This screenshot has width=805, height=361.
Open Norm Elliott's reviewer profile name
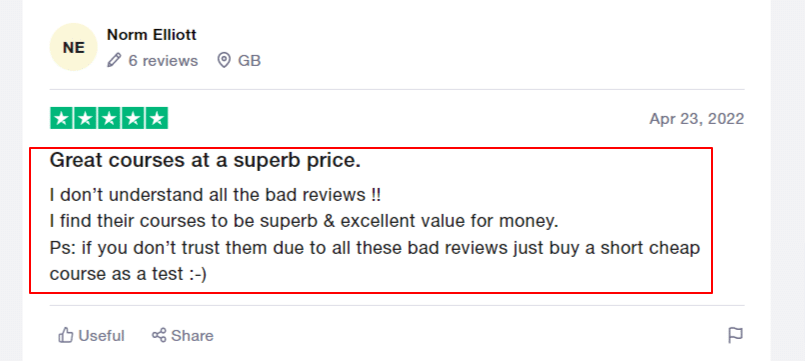[151, 35]
